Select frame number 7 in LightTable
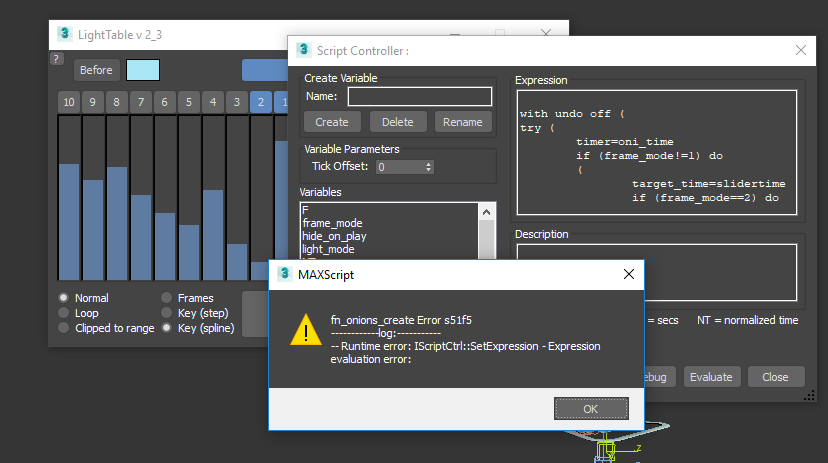The height and width of the screenshot is (463, 828). click(x=141, y=102)
